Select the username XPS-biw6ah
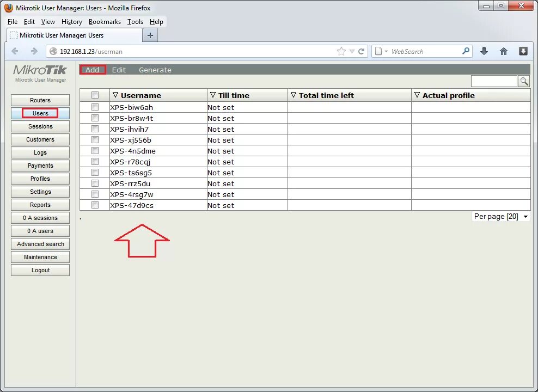The image size is (538, 392). [131, 107]
